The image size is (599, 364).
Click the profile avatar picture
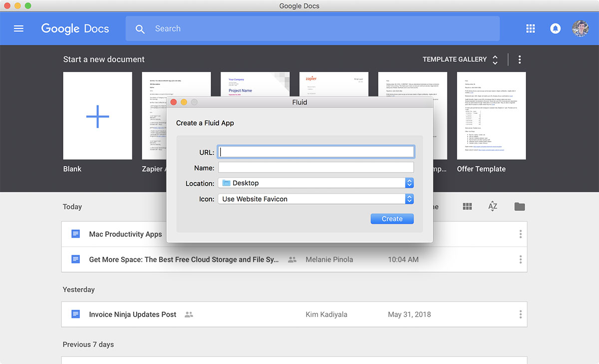tap(581, 28)
